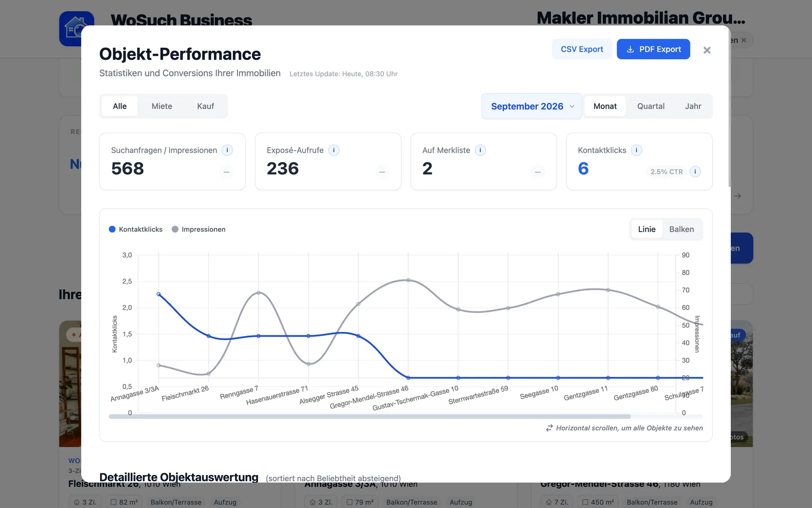Screen dimensions: 812x508
Task: Click info icon next to Kontaktklicks title
Action: click(x=637, y=150)
